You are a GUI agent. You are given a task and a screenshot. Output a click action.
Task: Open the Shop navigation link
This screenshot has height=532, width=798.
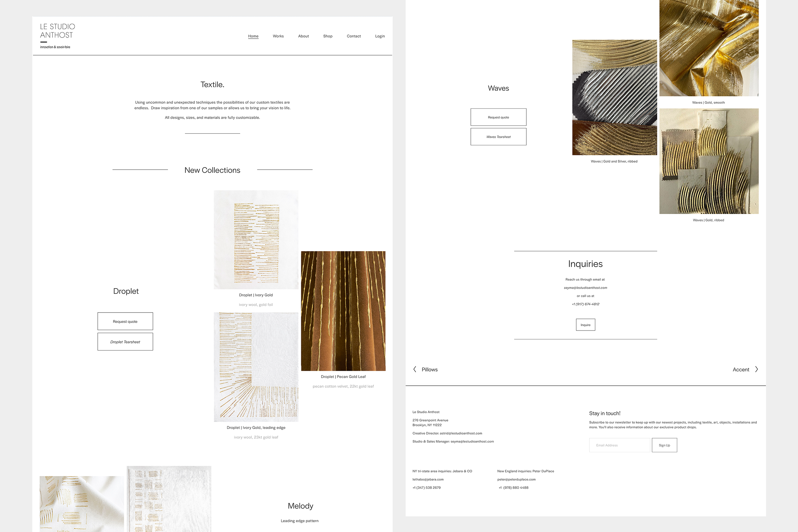pos(328,36)
